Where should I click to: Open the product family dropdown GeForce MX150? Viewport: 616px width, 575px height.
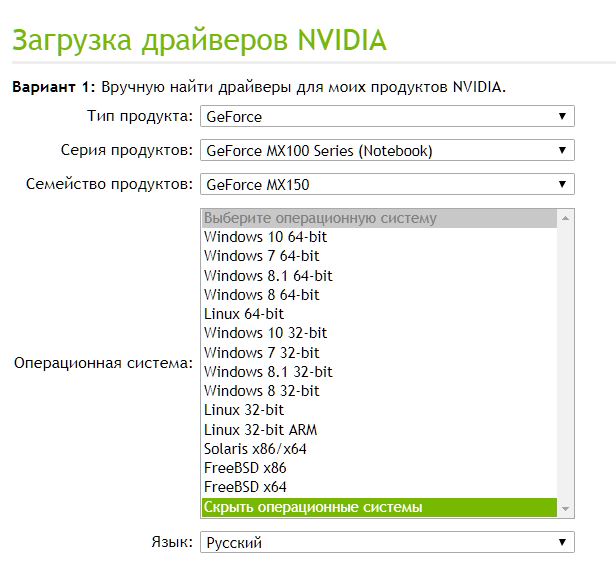[387, 184]
